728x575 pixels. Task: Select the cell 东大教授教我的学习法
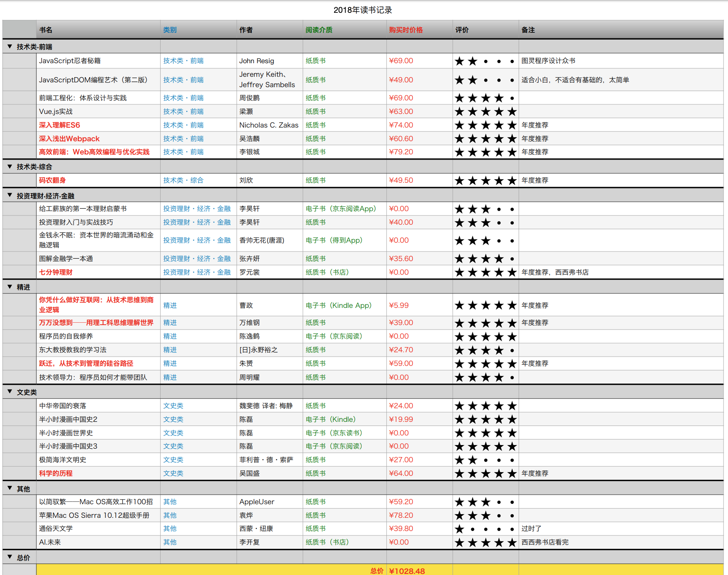point(98,350)
